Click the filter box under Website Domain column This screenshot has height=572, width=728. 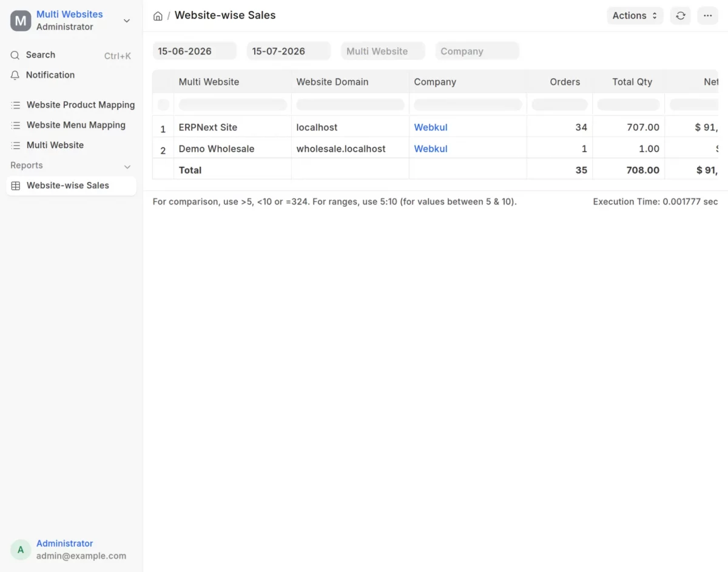(351, 105)
